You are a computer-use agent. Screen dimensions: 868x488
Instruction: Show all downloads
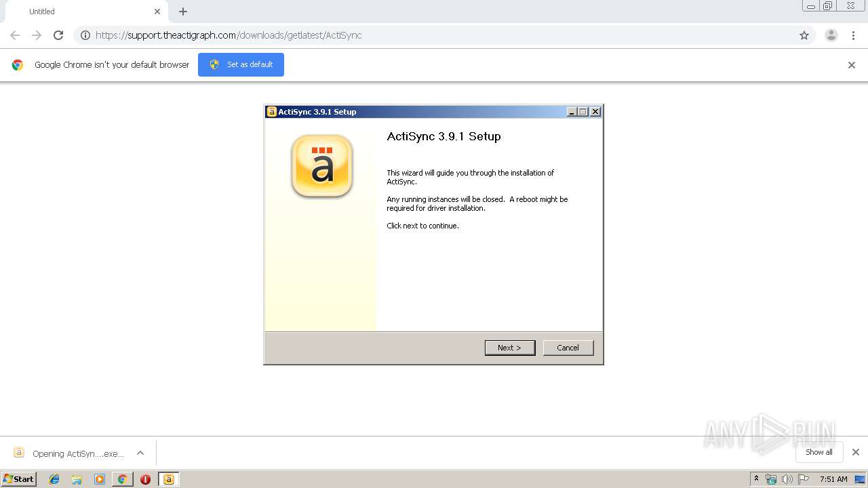click(819, 452)
